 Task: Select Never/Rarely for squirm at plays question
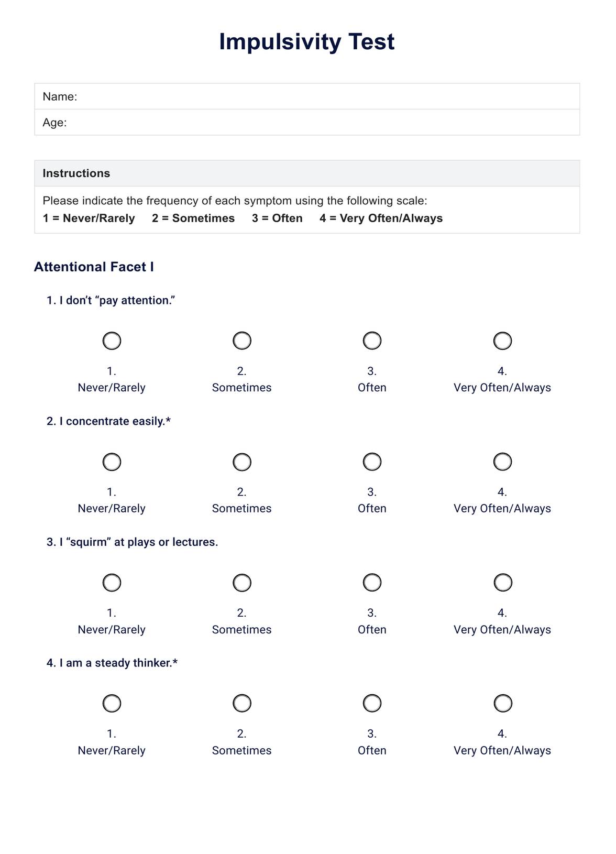click(112, 583)
